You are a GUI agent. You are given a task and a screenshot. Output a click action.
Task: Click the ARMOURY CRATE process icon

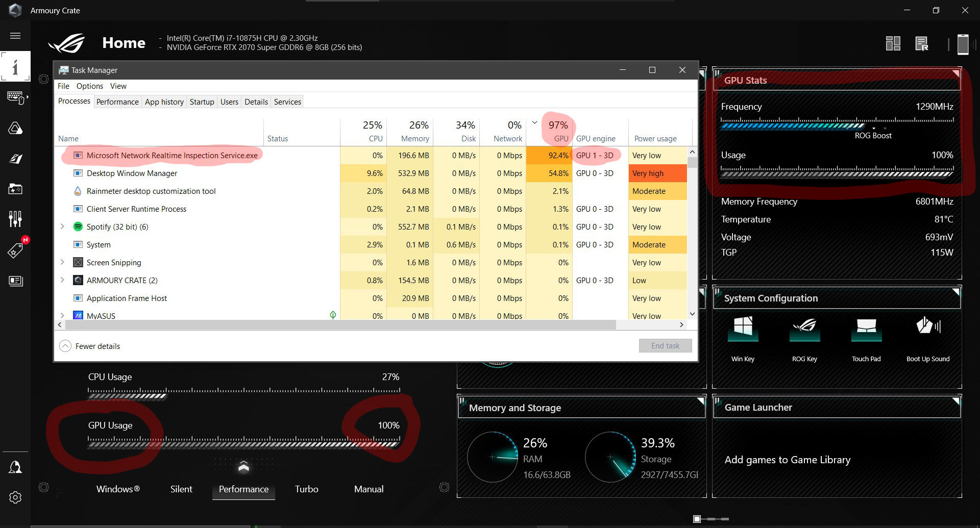[78, 280]
